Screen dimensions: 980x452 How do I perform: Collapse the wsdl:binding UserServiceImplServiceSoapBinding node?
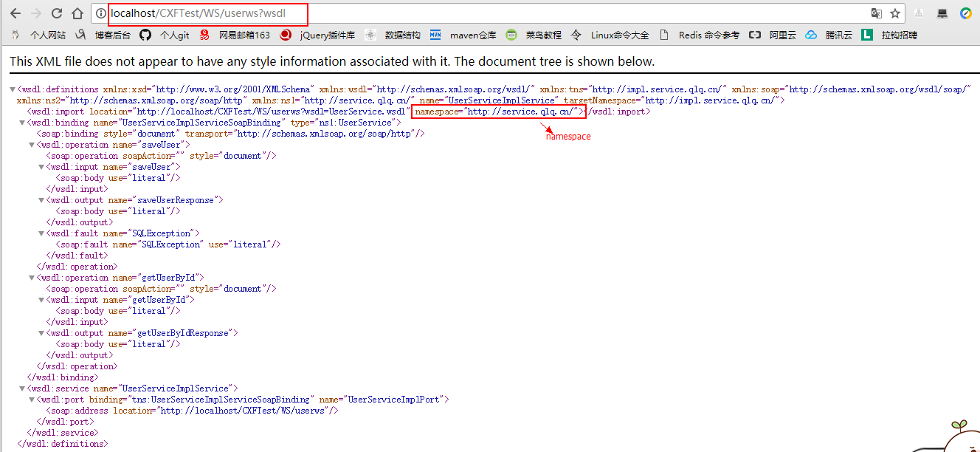22,123
